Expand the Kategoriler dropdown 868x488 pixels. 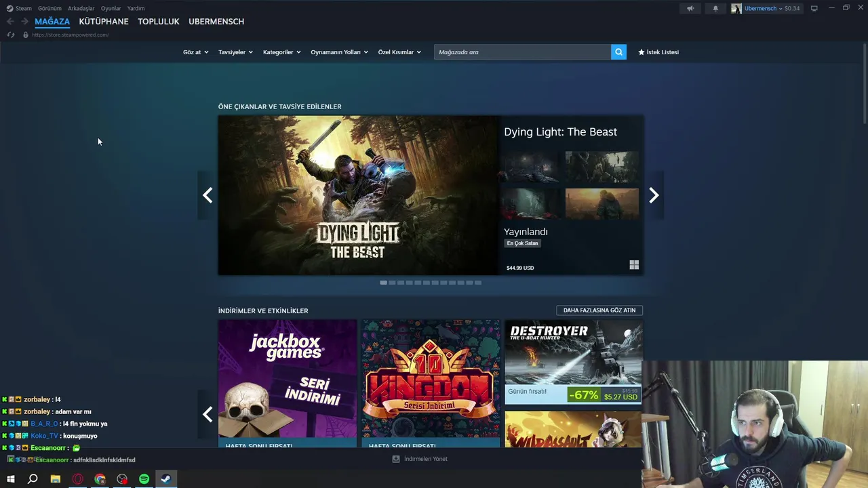click(x=281, y=52)
